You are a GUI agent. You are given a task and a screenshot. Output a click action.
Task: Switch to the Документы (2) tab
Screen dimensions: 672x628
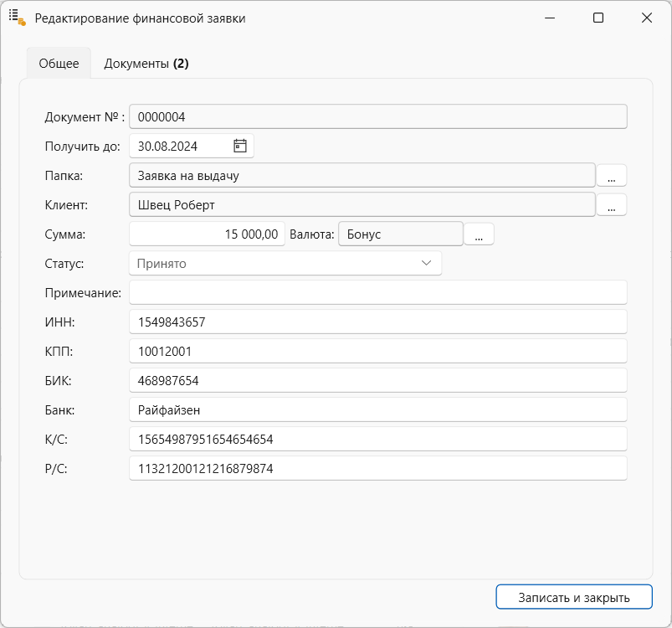(x=146, y=64)
